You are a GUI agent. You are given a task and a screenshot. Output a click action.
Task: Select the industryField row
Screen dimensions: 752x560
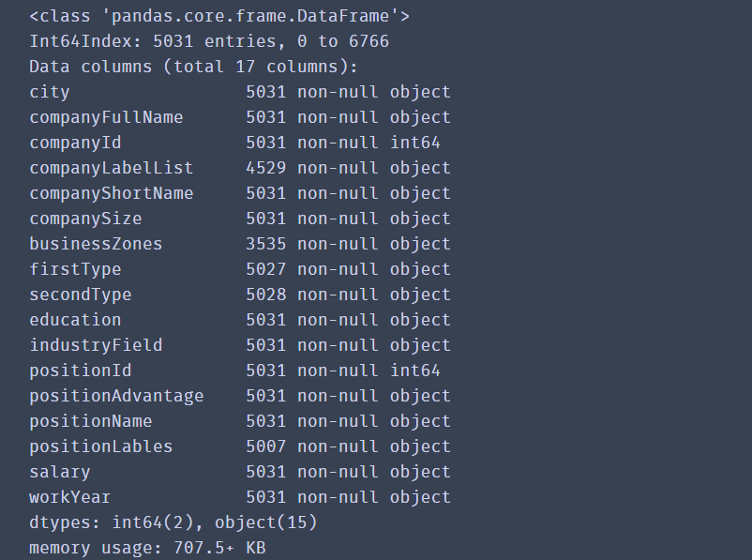point(240,345)
